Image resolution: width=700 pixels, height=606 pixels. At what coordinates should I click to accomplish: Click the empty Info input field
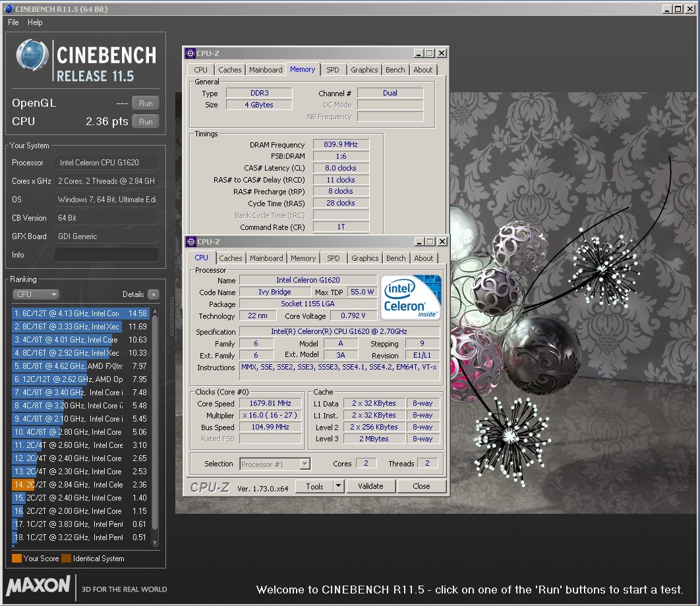point(107,255)
